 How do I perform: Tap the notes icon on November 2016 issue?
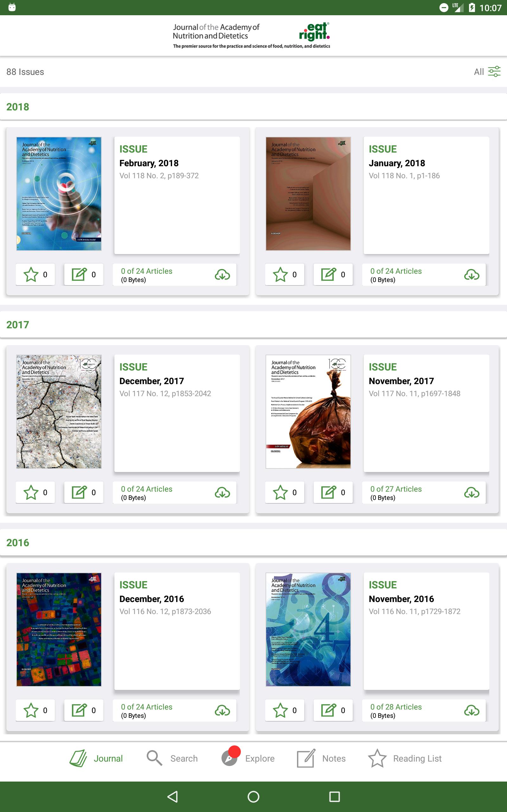tap(333, 710)
